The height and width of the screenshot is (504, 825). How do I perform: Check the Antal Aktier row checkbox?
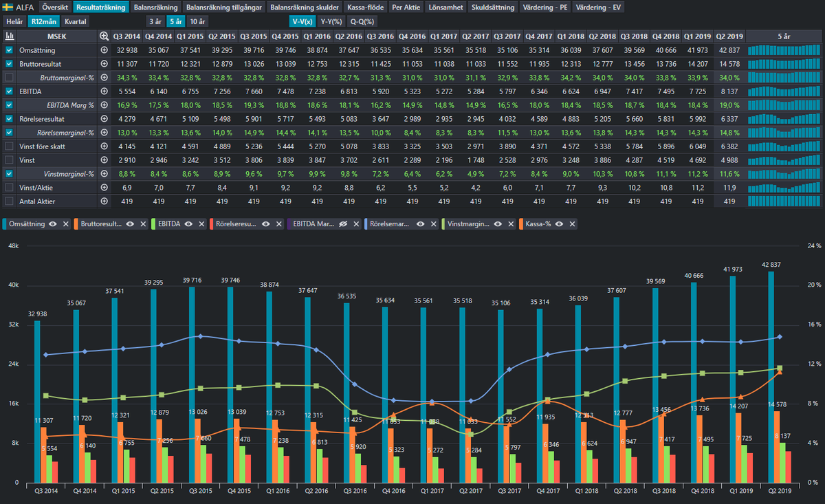9,201
